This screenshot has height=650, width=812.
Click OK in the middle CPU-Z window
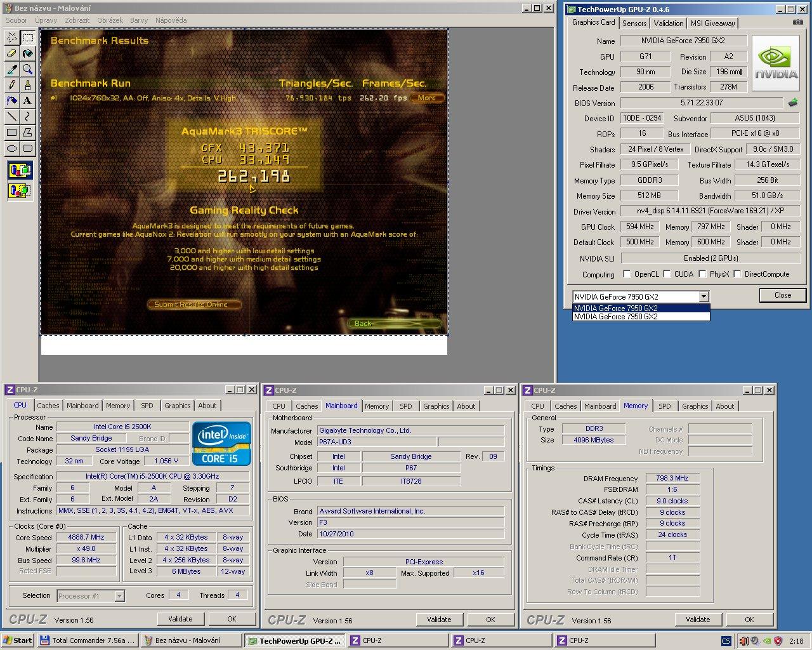click(490, 620)
